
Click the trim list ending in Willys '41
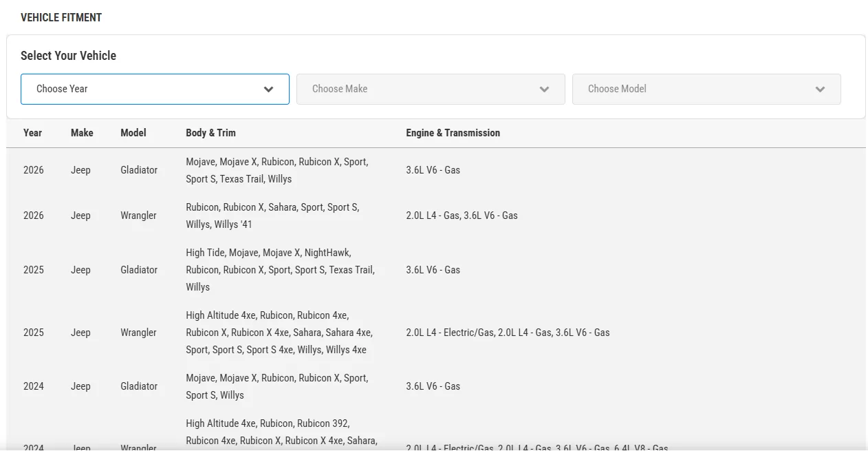tap(272, 216)
